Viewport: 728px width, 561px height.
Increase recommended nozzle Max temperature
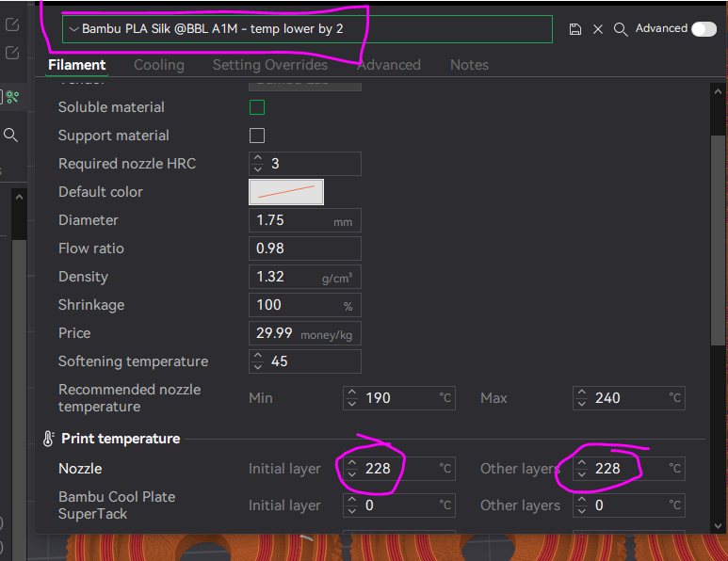pos(582,393)
